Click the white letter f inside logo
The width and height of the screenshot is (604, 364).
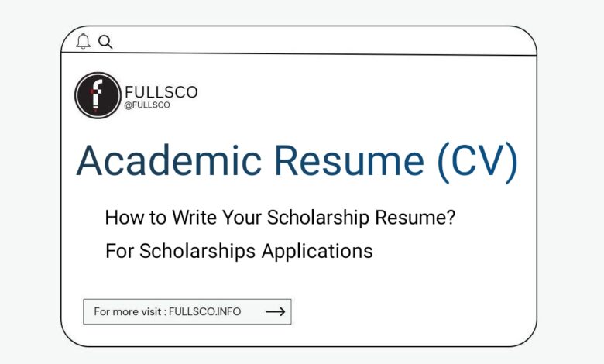(97, 94)
